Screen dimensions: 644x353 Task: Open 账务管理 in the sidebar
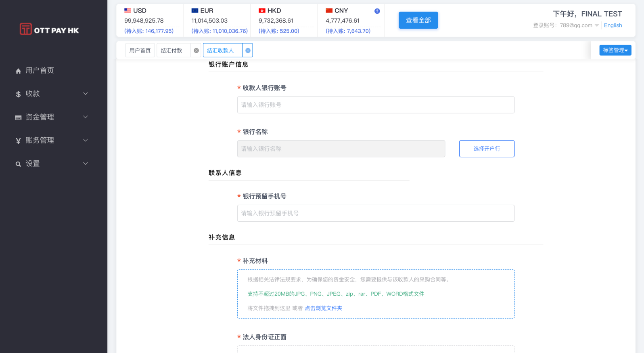pyautogui.click(x=40, y=140)
